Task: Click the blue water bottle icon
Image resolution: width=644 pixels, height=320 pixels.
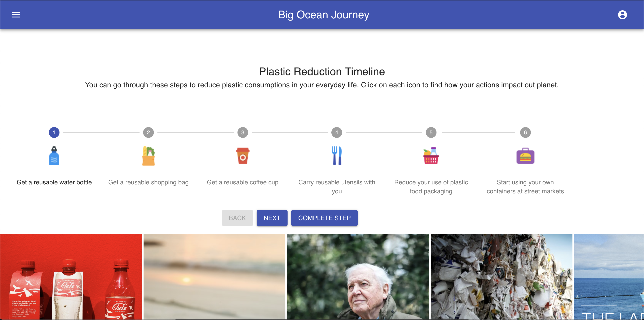Action: 54,156
